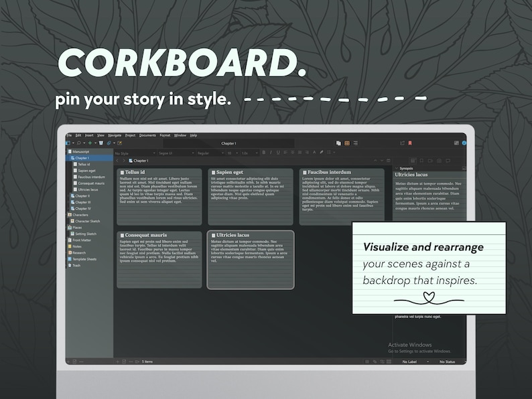Go to previous document with up chevron
532x399 pixels.
click(x=375, y=161)
